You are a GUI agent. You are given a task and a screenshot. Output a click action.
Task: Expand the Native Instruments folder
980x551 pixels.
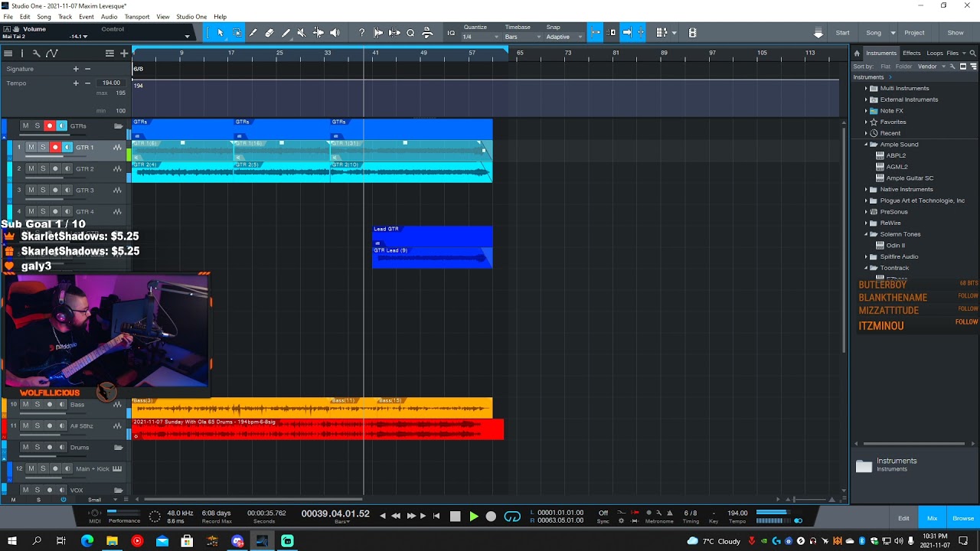(866, 189)
